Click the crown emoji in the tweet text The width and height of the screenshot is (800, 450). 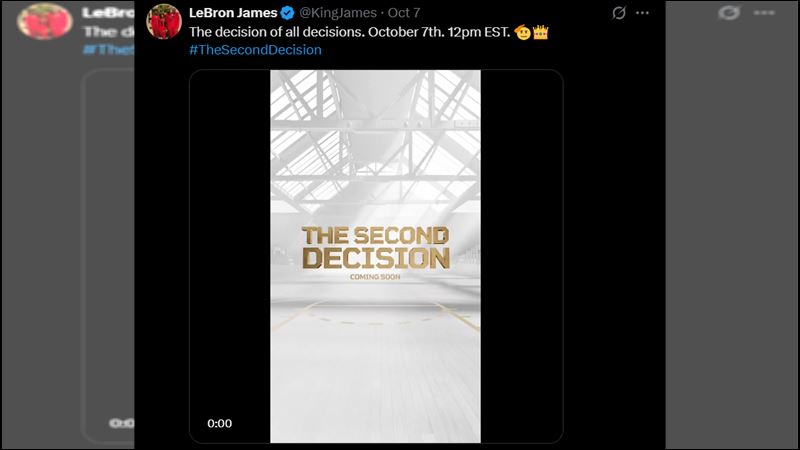click(541, 31)
